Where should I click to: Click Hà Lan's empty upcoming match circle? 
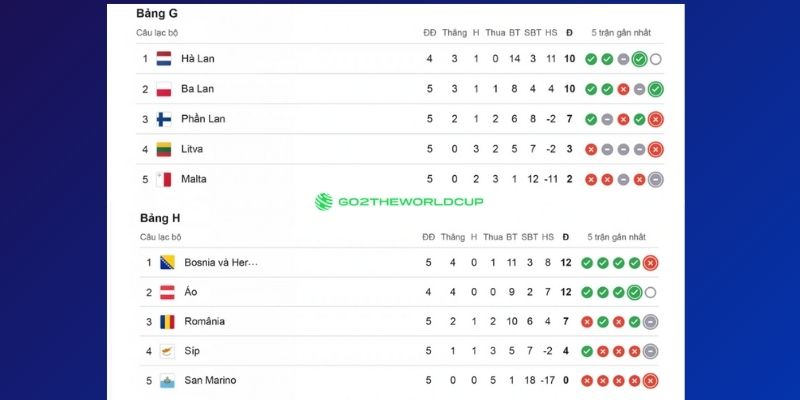click(x=655, y=59)
